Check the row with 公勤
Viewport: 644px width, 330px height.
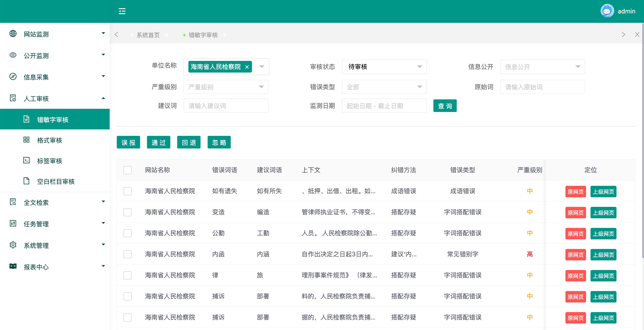[128, 233]
